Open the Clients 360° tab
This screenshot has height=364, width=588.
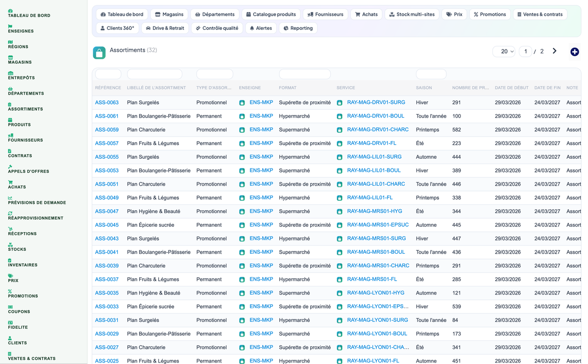(118, 28)
